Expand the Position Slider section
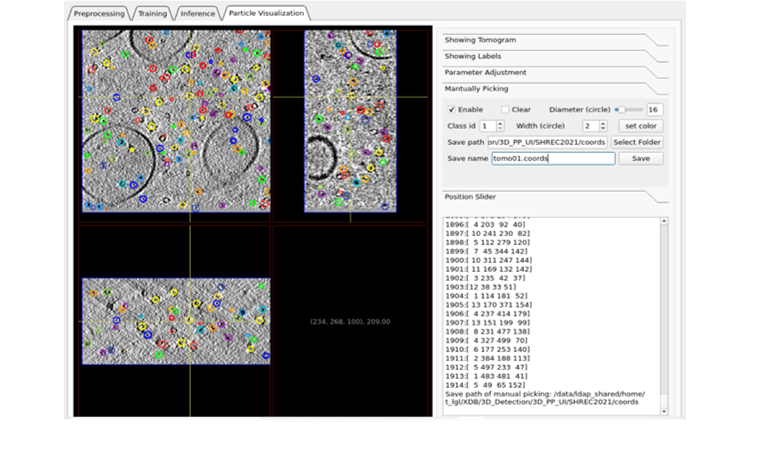Screen dimensions: 780x470 point(468,196)
